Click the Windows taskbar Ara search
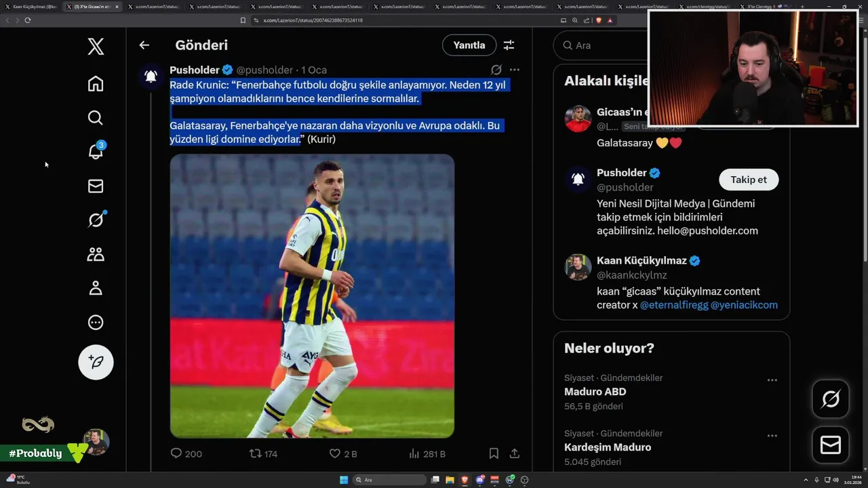The height and width of the screenshot is (488, 868). [x=389, y=480]
